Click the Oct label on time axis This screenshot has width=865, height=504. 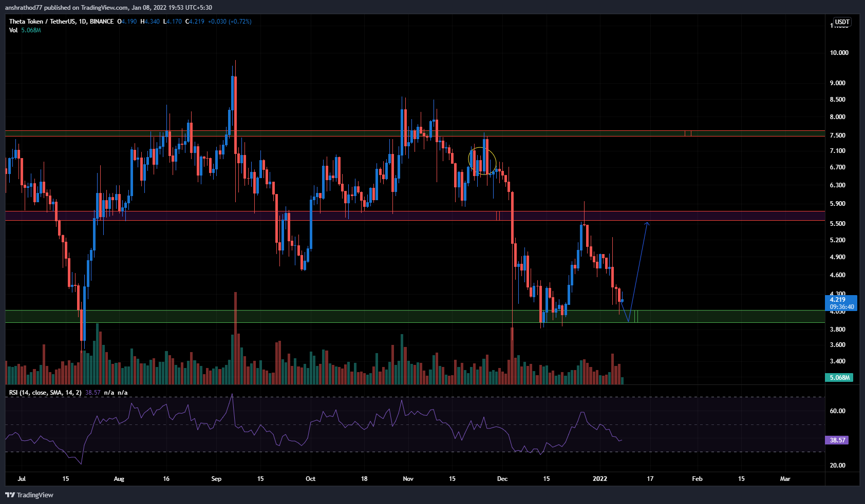(310, 479)
